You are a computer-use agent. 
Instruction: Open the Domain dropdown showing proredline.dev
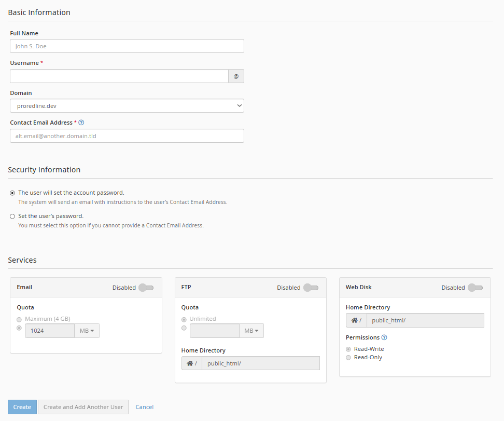[x=127, y=106]
